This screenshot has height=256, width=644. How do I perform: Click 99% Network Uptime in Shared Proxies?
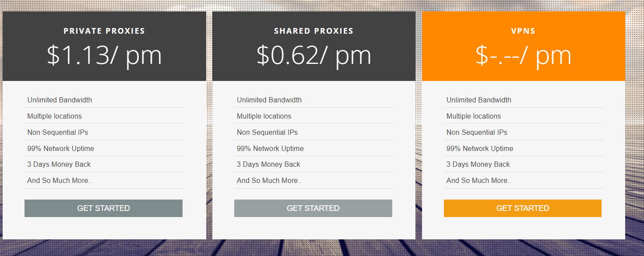[x=270, y=148]
